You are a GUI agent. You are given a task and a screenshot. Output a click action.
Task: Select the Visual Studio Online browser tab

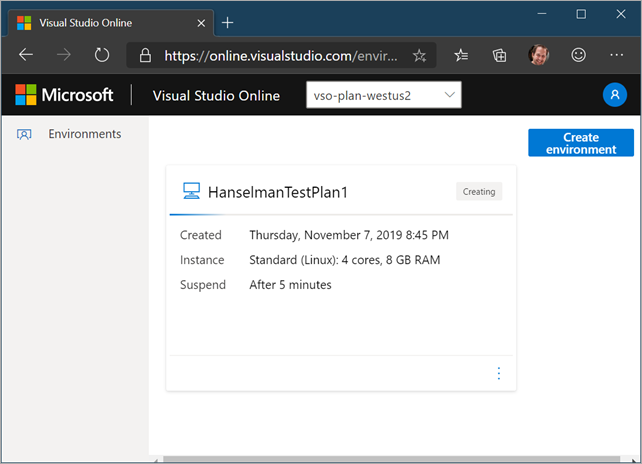111,23
